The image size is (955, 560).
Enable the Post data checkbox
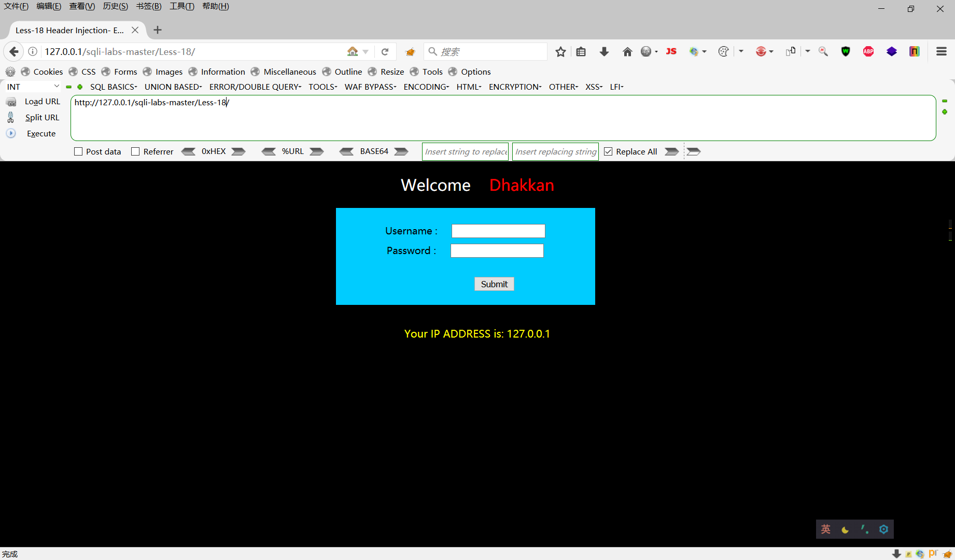tap(78, 151)
